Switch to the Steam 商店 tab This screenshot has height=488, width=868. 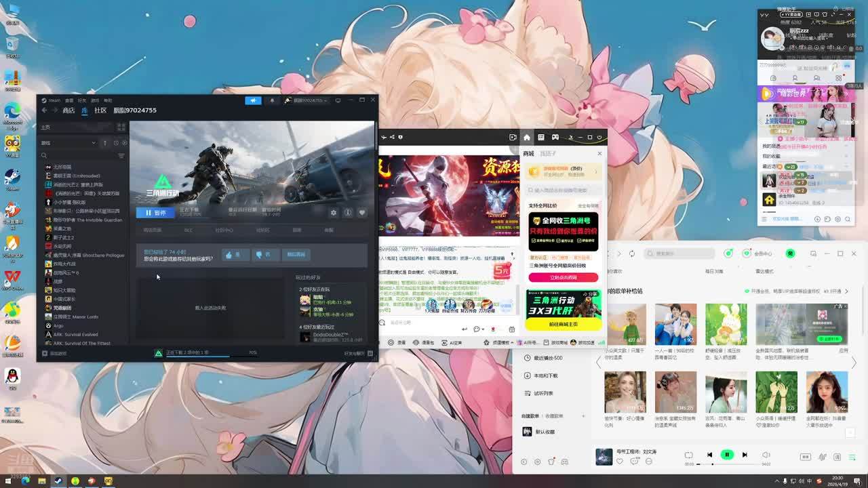[x=68, y=110]
